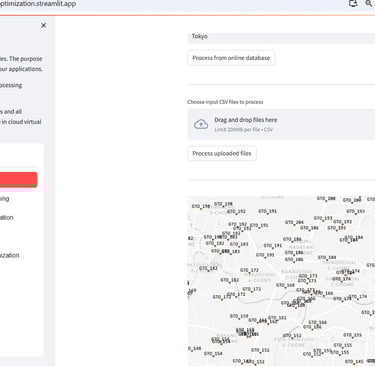375x366 pixels.
Task: Click map marker G70_168
Action: [x=285, y=285]
